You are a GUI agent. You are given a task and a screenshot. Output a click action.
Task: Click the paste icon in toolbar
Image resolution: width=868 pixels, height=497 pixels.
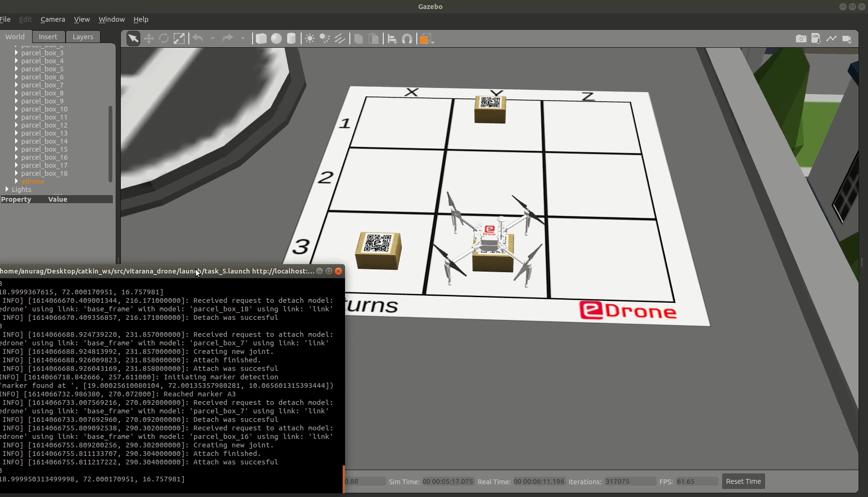pyautogui.click(x=373, y=39)
